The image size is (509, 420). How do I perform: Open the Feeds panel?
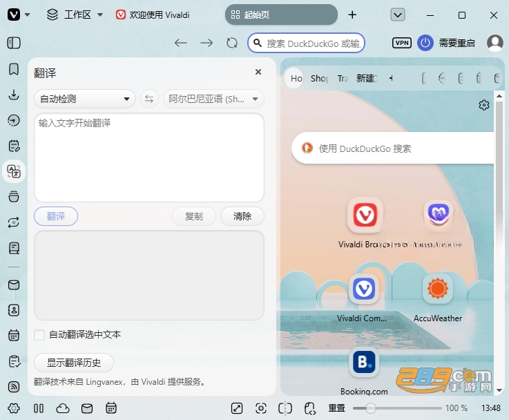pos(14,387)
